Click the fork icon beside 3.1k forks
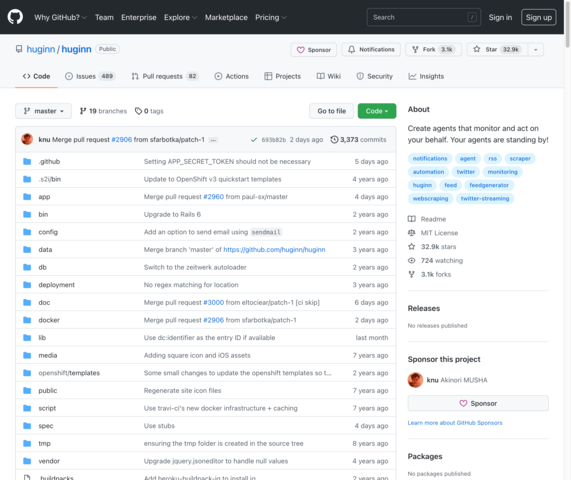The height and width of the screenshot is (480, 571). (411, 274)
